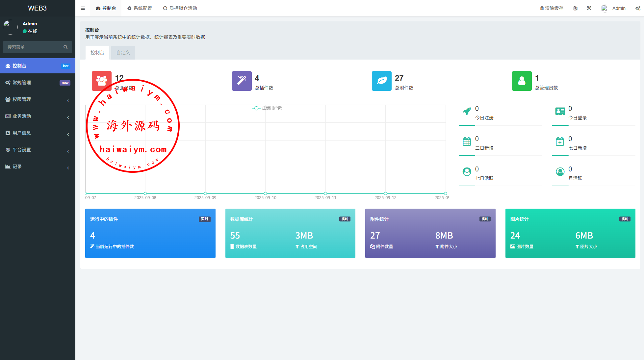
Task: Toggle the hamburger sidebar collapse icon
Action: click(x=83, y=8)
